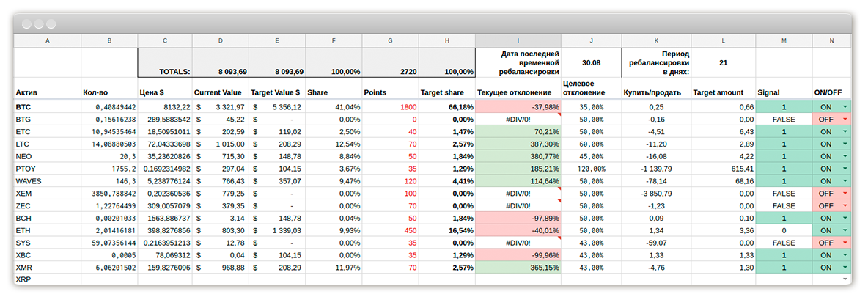Select XEM buy/sell value -3 850,79
The image size is (868, 297).
[656, 194]
